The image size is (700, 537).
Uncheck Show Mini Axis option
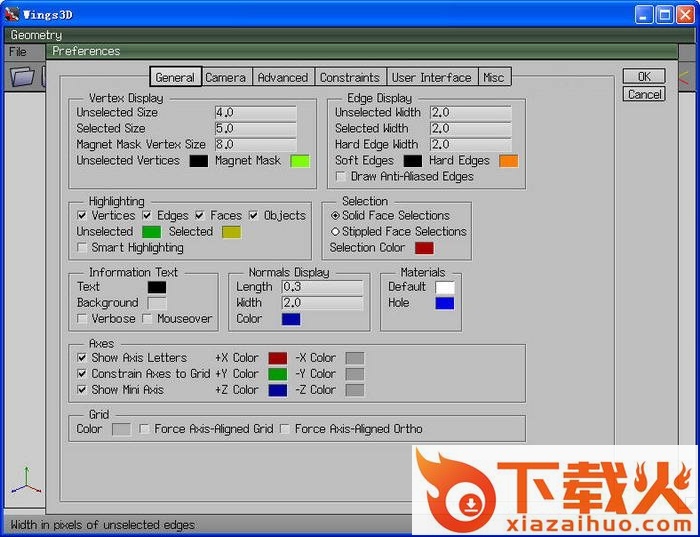click(x=82, y=390)
